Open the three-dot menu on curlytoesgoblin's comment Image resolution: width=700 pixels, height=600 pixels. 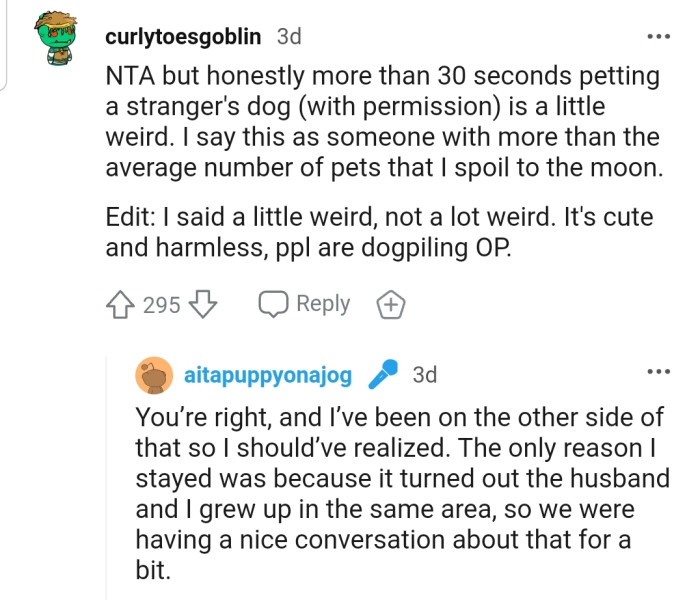[657, 37]
